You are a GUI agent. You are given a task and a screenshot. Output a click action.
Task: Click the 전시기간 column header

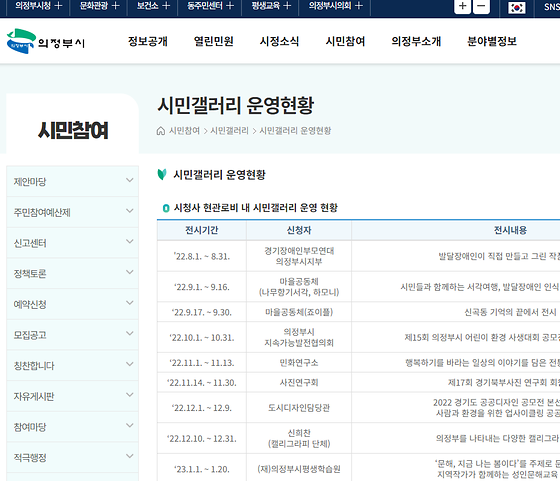(202, 230)
